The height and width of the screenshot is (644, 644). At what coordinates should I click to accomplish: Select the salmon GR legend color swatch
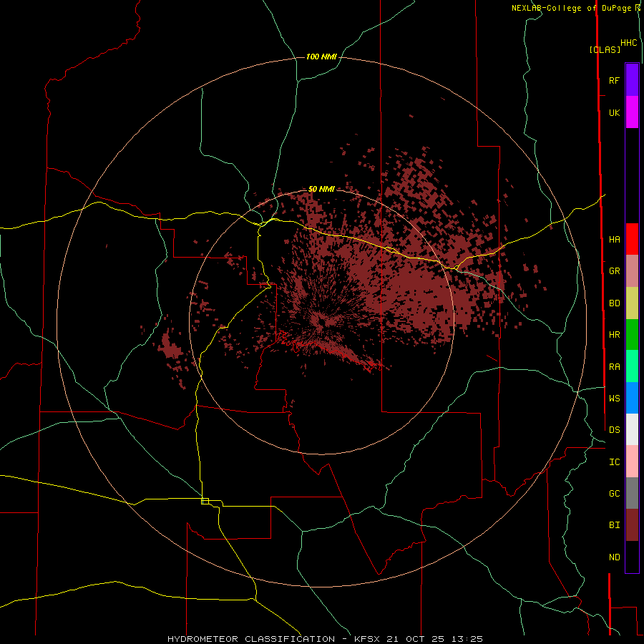(x=632, y=271)
